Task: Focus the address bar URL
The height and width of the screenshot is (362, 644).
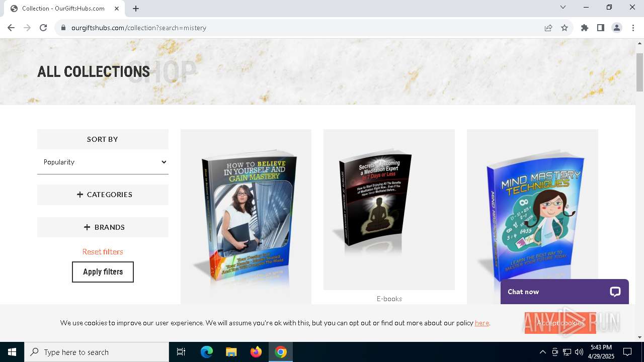Action: click(x=139, y=28)
